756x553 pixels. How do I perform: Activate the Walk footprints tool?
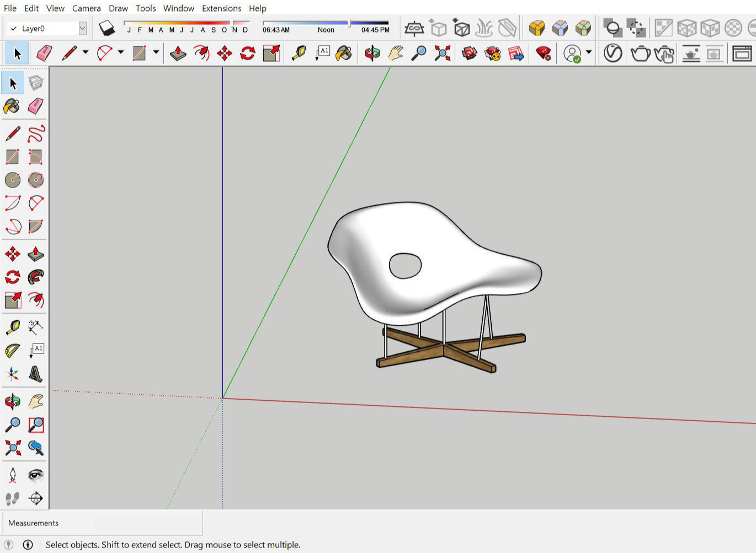point(13,498)
